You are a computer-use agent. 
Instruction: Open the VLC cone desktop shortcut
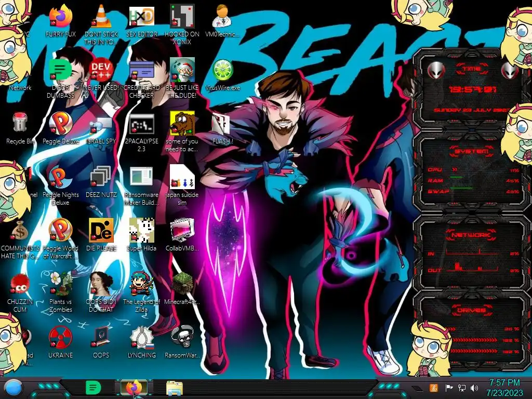point(101,16)
